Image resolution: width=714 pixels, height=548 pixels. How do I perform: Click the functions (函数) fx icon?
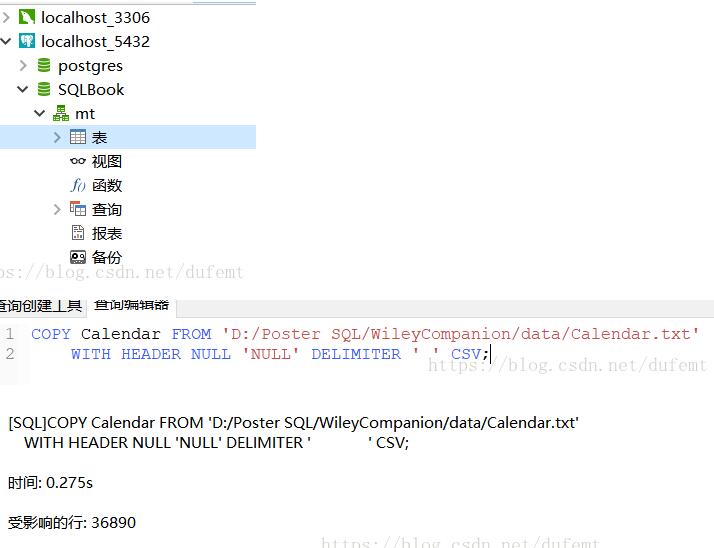pos(78,185)
